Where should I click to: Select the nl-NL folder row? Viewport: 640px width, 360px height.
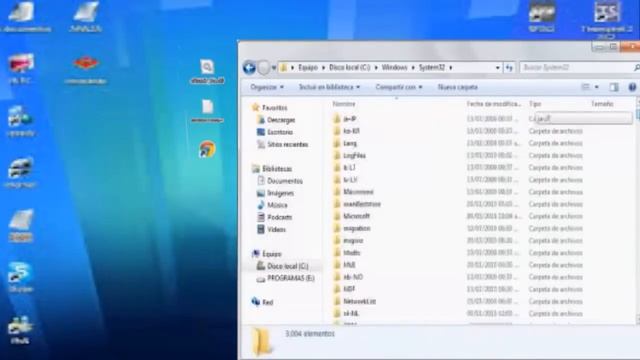[457, 314]
